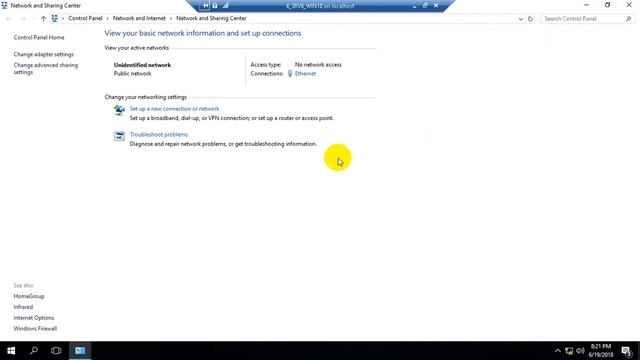Restore down the remote session connection bar
640x360 pixels.
point(425,6)
